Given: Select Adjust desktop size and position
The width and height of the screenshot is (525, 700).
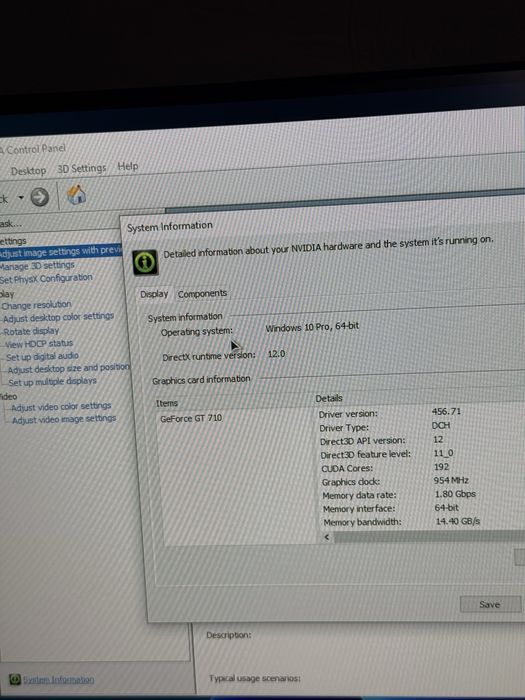Looking at the screenshot, I should click(x=68, y=368).
